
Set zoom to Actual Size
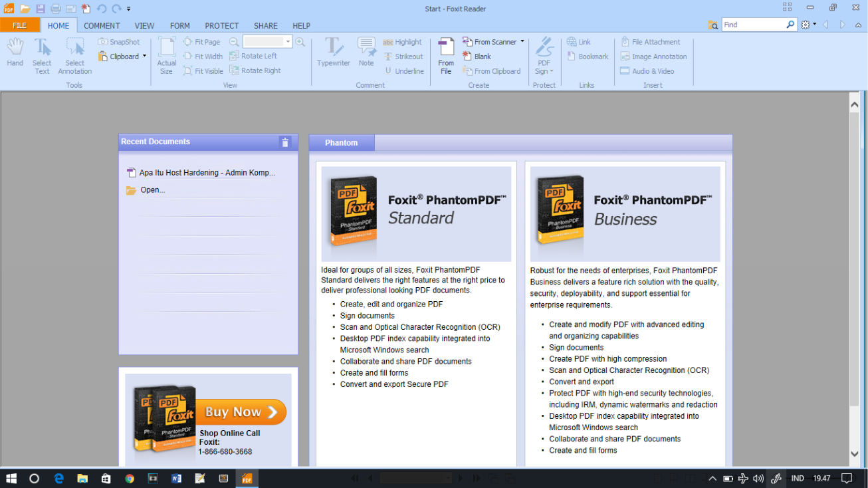tap(166, 56)
